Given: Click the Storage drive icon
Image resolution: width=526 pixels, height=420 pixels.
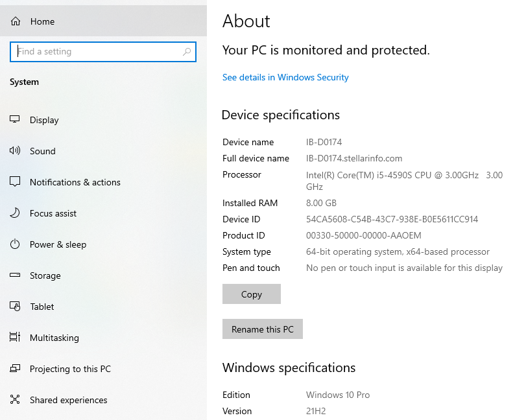Looking at the screenshot, I should click(x=15, y=275).
